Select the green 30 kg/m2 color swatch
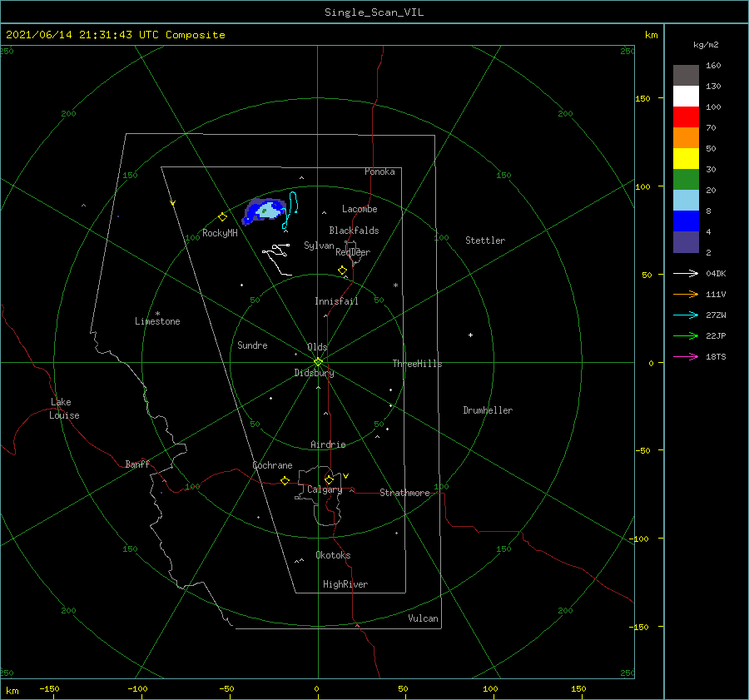Image resolution: width=749 pixels, height=700 pixels. [x=686, y=179]
